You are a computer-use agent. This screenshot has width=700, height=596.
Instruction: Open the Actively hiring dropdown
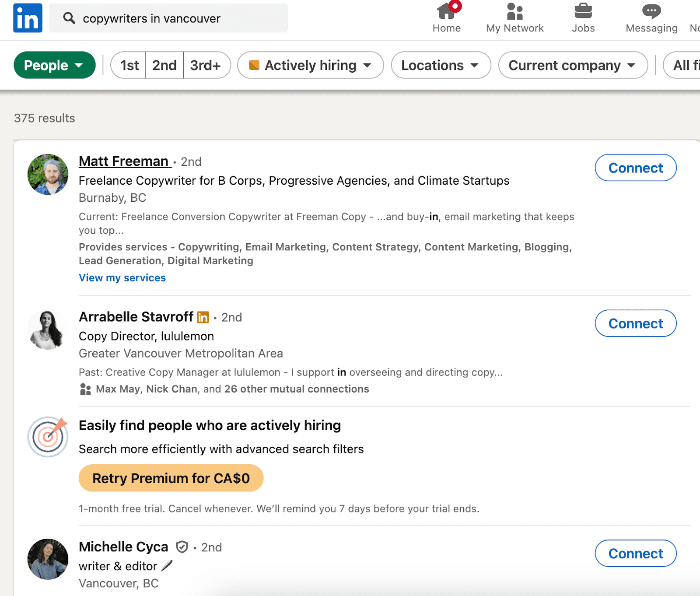pos(310,65)
